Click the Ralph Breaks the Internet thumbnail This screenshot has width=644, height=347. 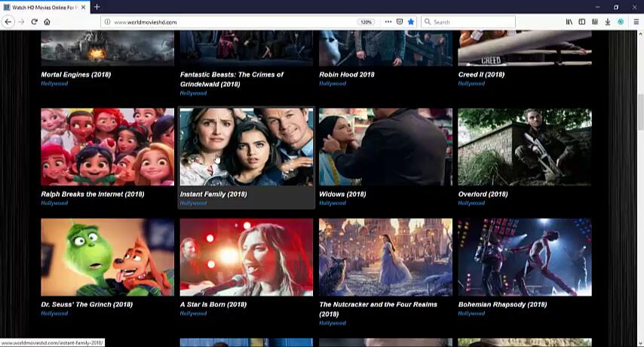[107, 147]
